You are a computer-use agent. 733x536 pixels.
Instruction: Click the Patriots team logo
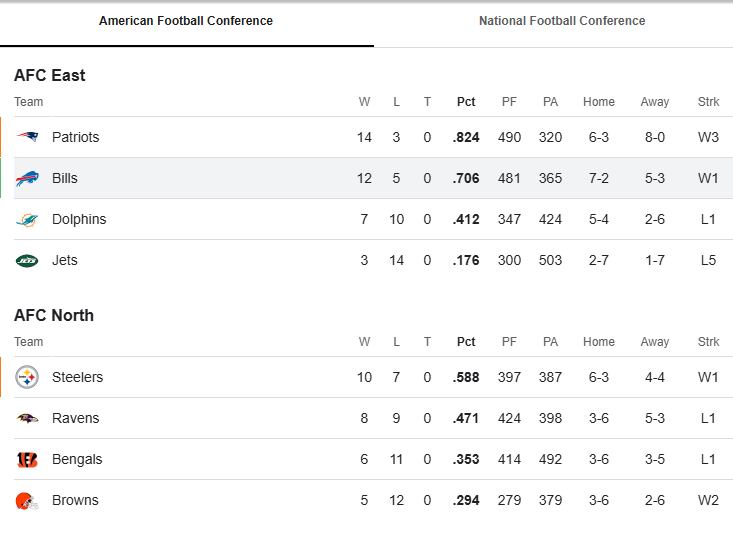click(27, 137)
